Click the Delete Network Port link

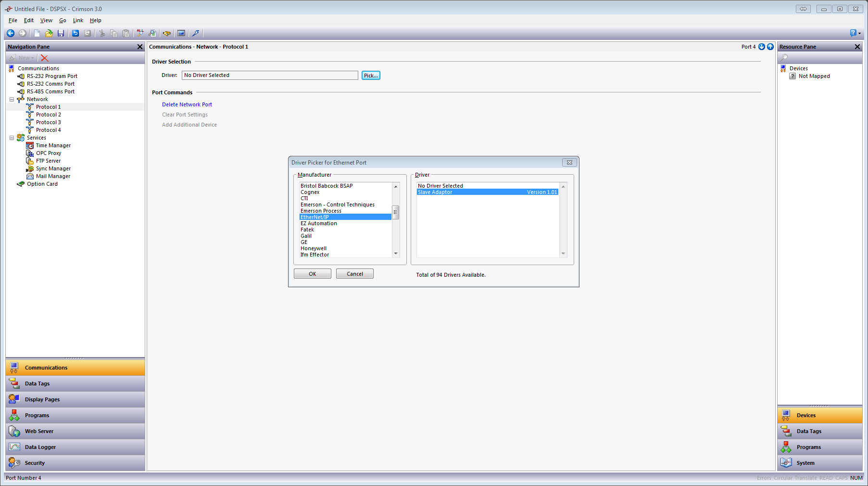click(187, 104)
